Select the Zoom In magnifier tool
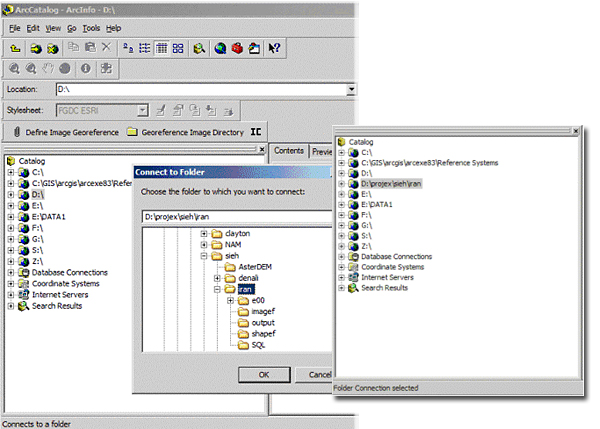The width and height of the screenshot is (600, 429). pos(14,69)
